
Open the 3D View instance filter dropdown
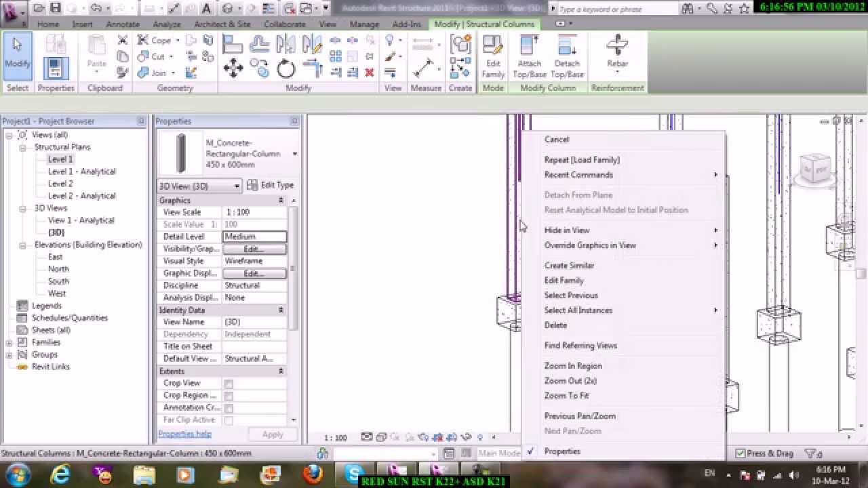tap(199, 186)
